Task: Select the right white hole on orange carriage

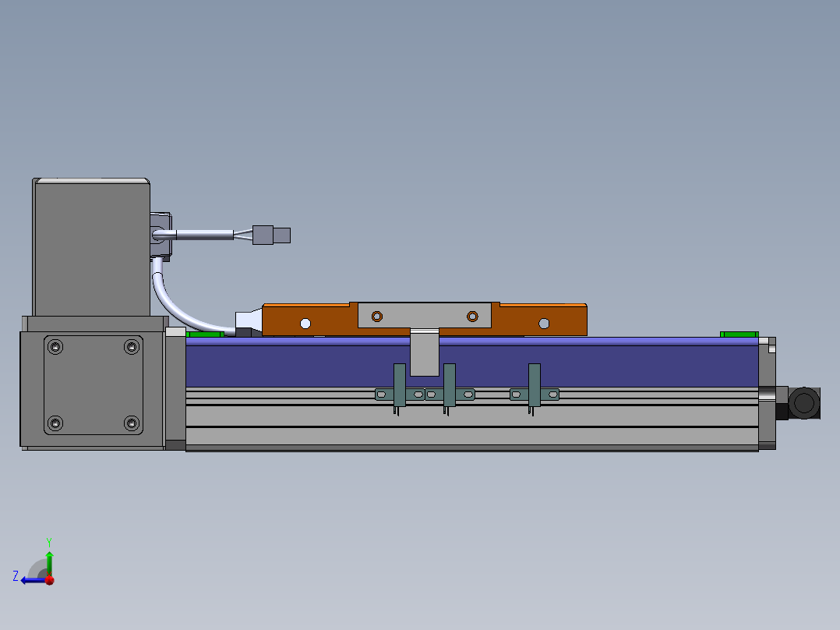Action: point(544,323)
